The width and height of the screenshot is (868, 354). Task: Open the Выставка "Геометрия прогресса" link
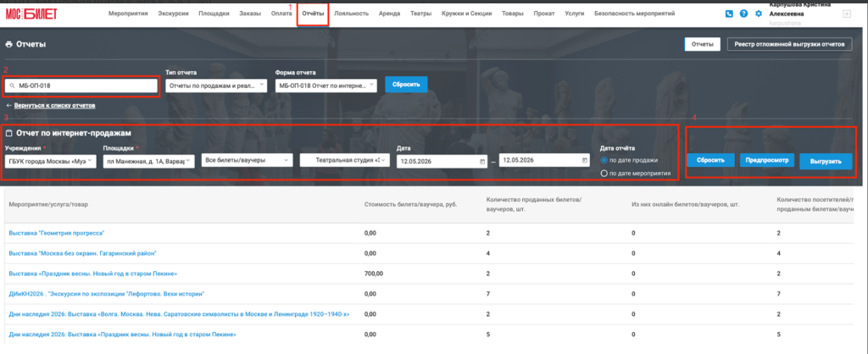(x=57, y=234)
